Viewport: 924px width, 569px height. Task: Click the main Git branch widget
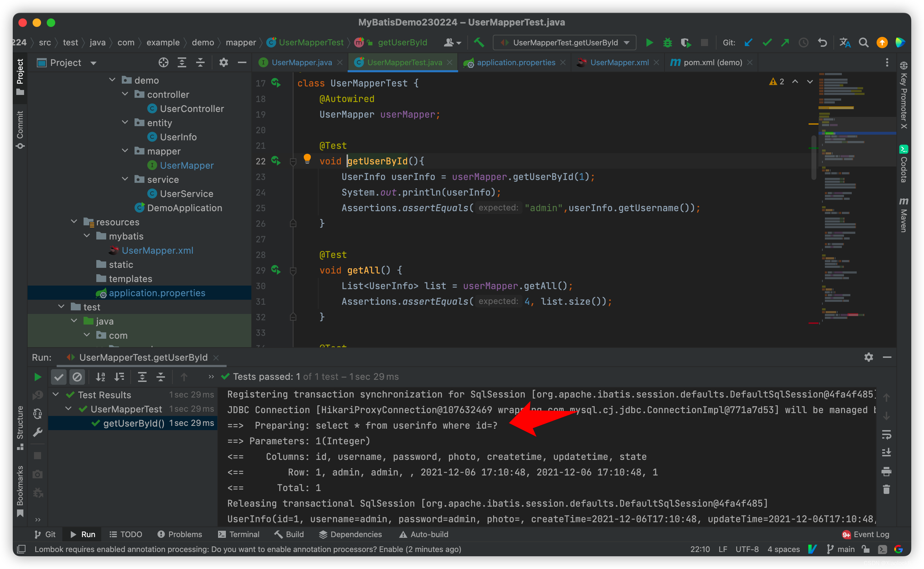click(x=841, y=550)
